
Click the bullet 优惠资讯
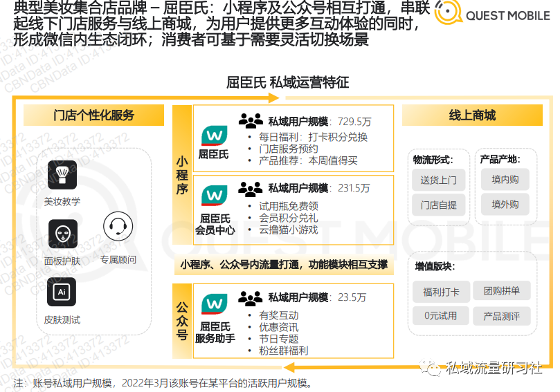(278, 327)
